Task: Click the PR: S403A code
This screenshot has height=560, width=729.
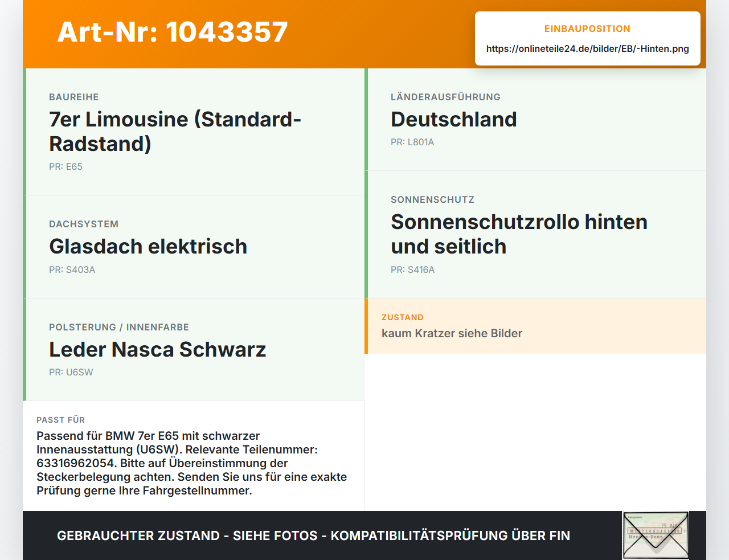Action: (72, 269)
